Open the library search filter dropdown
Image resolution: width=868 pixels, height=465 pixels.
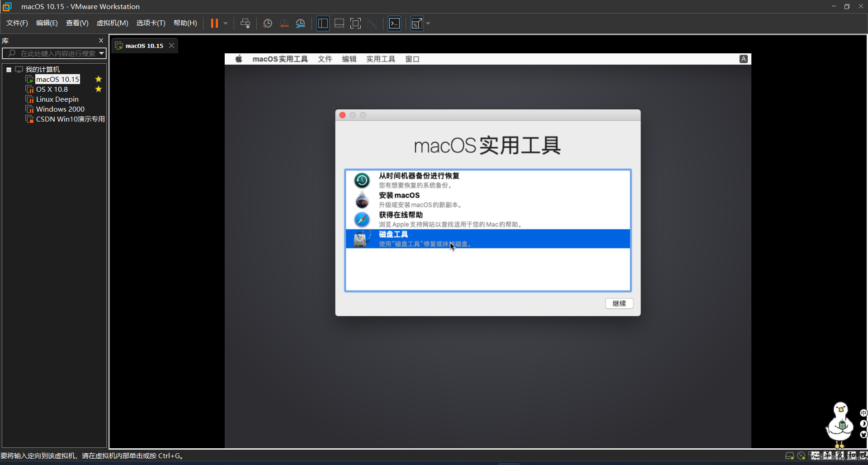(x=102, y=53)
